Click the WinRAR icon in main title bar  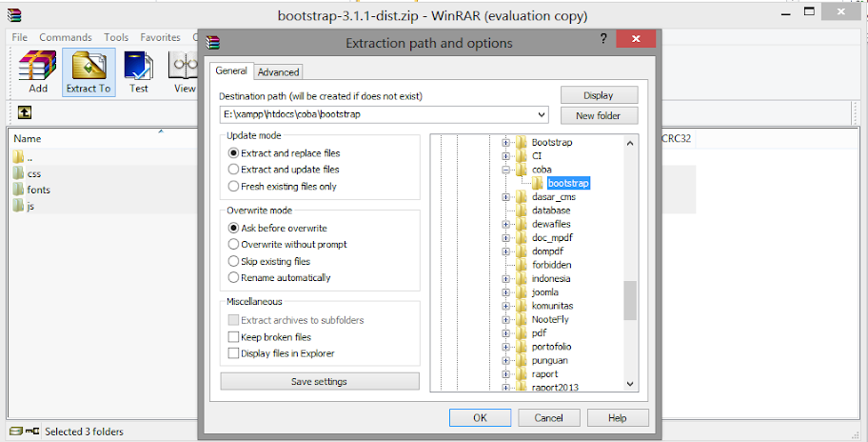(14, 15)
